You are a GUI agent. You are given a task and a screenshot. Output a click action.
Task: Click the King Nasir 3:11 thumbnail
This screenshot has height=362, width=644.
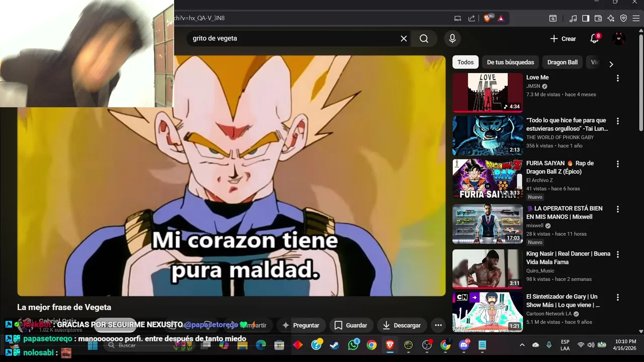(488, 269)
